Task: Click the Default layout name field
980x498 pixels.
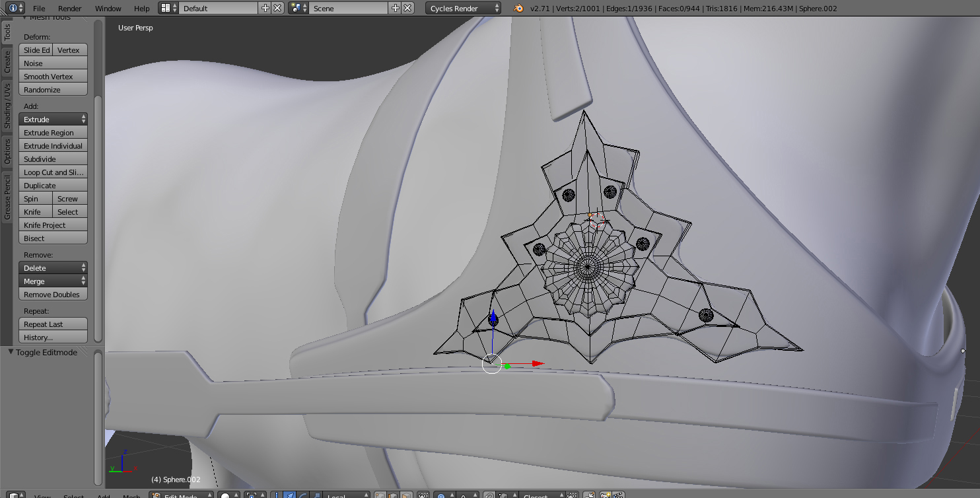Action: click(x=219, y=8)
